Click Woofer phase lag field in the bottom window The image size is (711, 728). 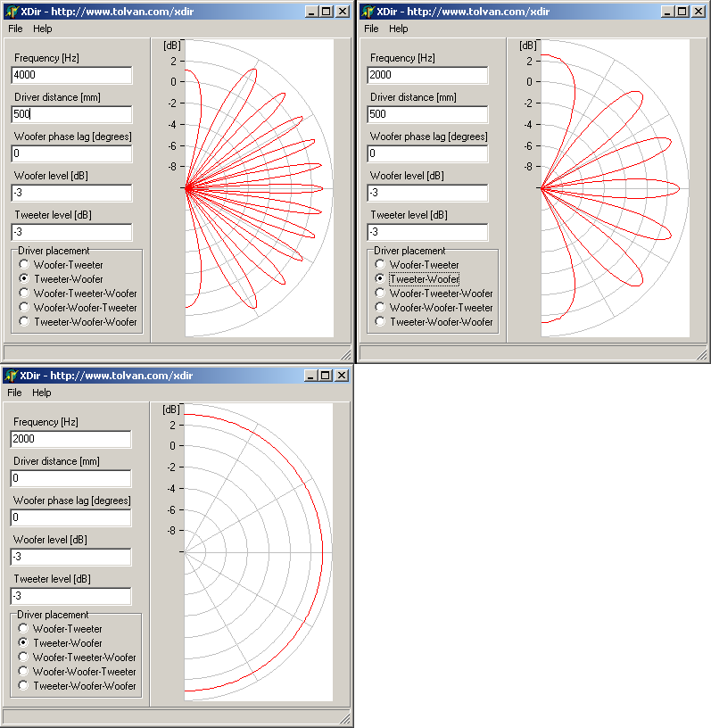point(70,517)
